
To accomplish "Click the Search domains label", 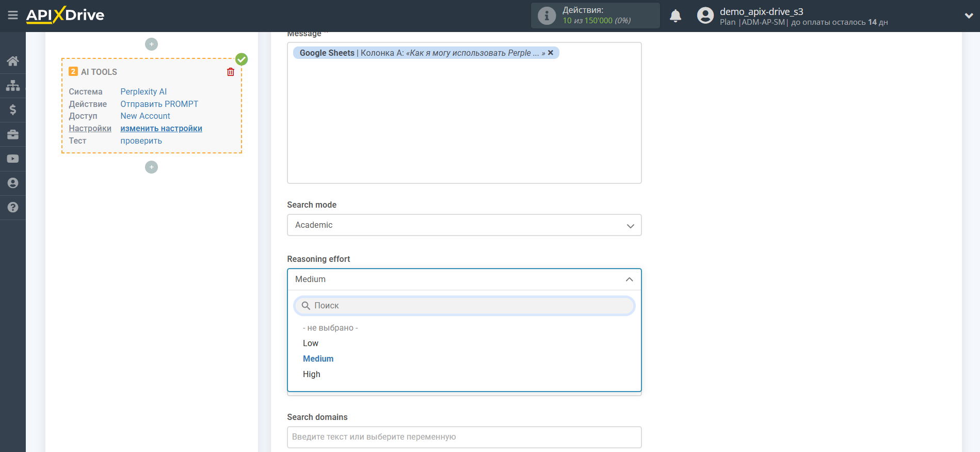I will pos(317,417).
